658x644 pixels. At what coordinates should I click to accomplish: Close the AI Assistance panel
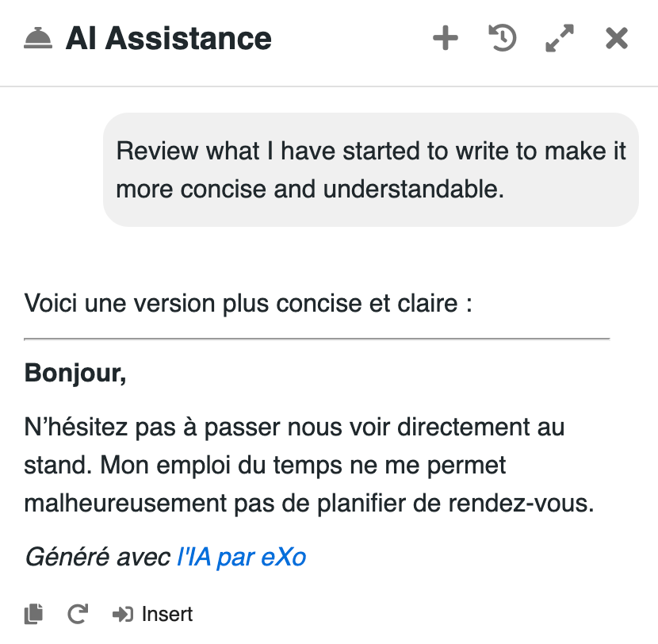(617, 38)
